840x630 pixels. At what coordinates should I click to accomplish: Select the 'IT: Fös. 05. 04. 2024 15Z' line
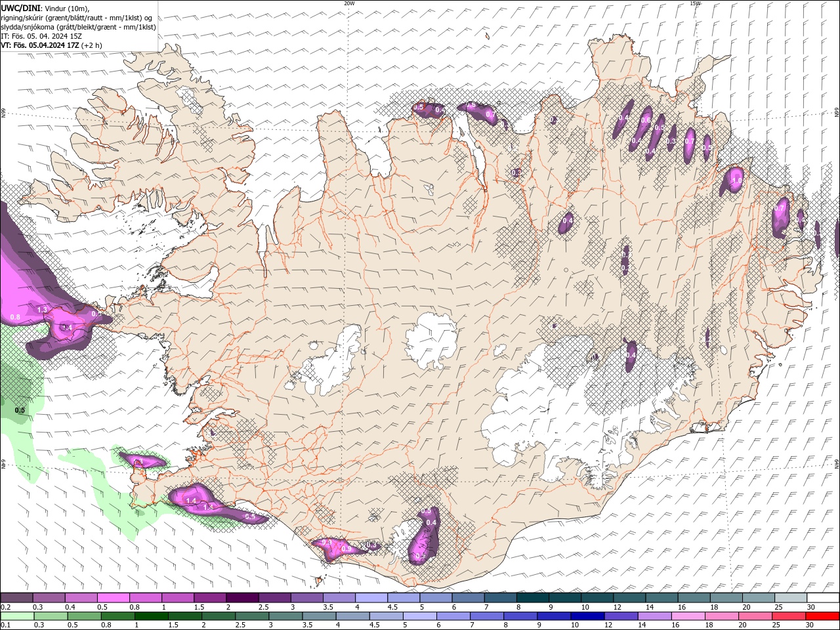41,36
